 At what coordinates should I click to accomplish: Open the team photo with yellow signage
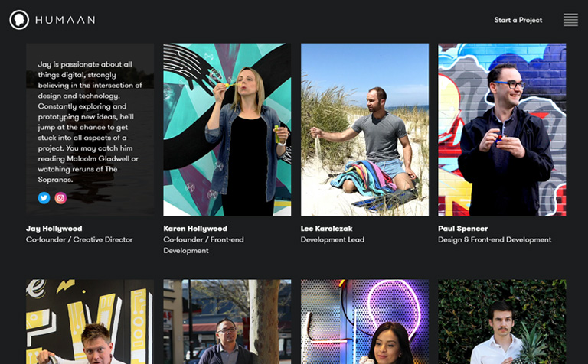click(x=90, y=321)
